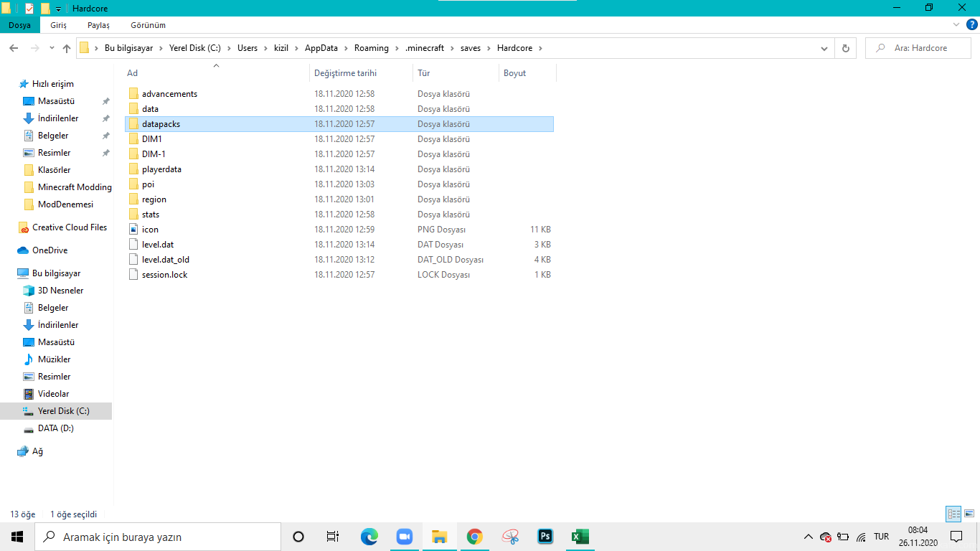Click the .minecraft breadcrumb segment
The width and height of the screenshot is (980, 551).
click(x=426, y=48)
